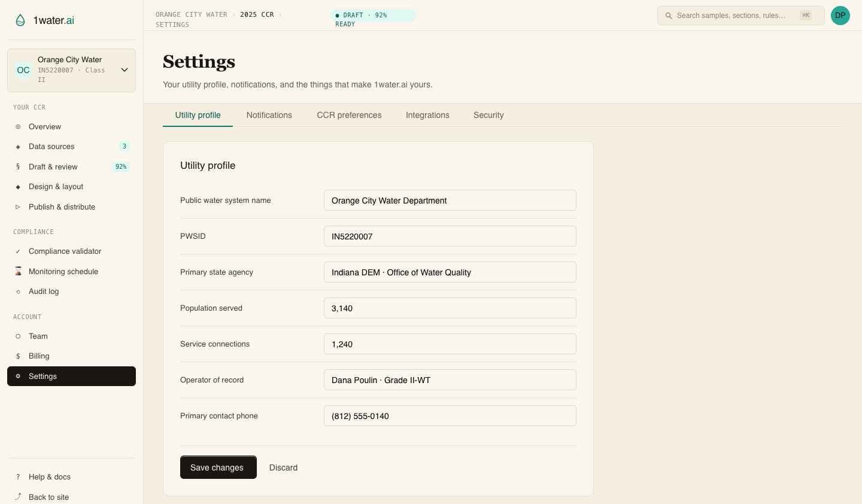Expand the Orange City Water utility switcher

tap(125, 70)
